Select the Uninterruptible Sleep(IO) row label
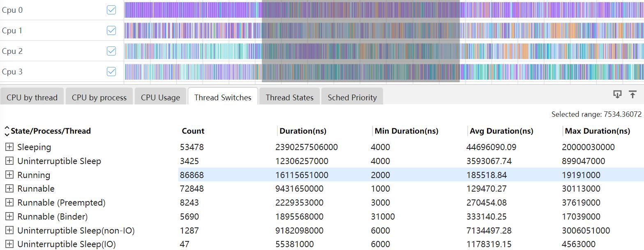This screenshot has width=644, height=250. click(66, 244)
